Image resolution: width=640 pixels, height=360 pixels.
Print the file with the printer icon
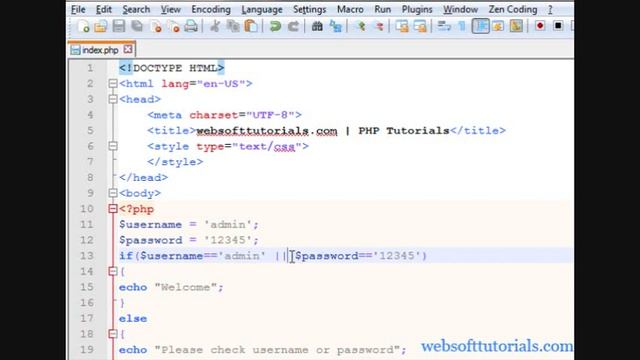click(x=191, y=27)
